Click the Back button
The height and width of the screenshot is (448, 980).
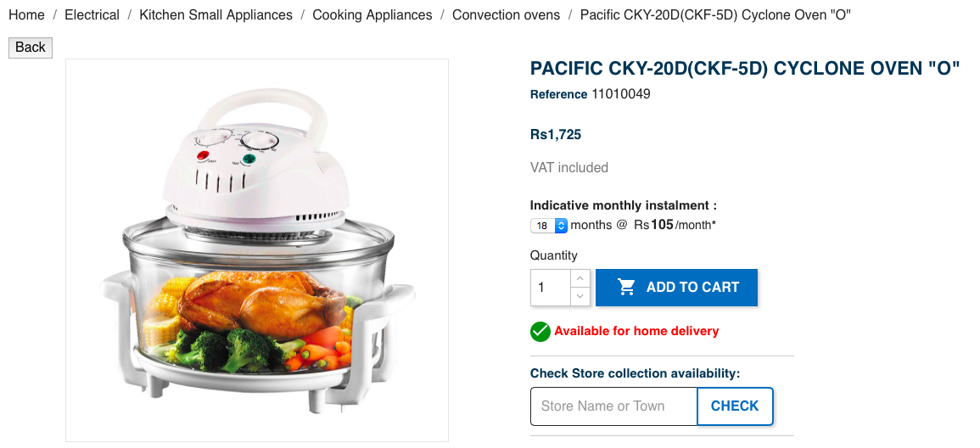pyautogui.click(x=30, y=48)
